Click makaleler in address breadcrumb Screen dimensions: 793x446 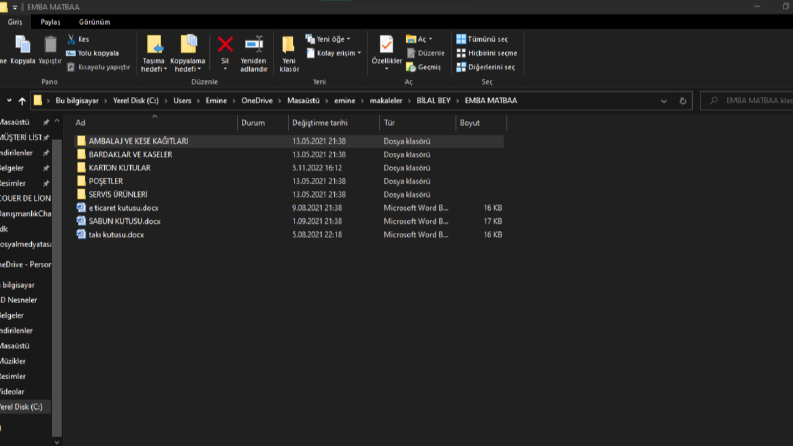(x=386, y=101)
